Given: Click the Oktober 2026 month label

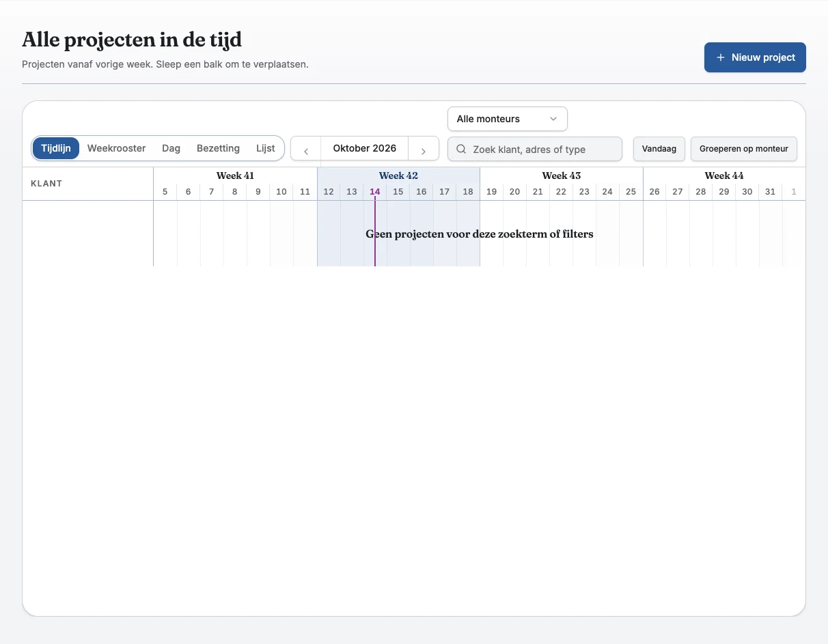Looking at the screenshot, I should coord(365,148).
